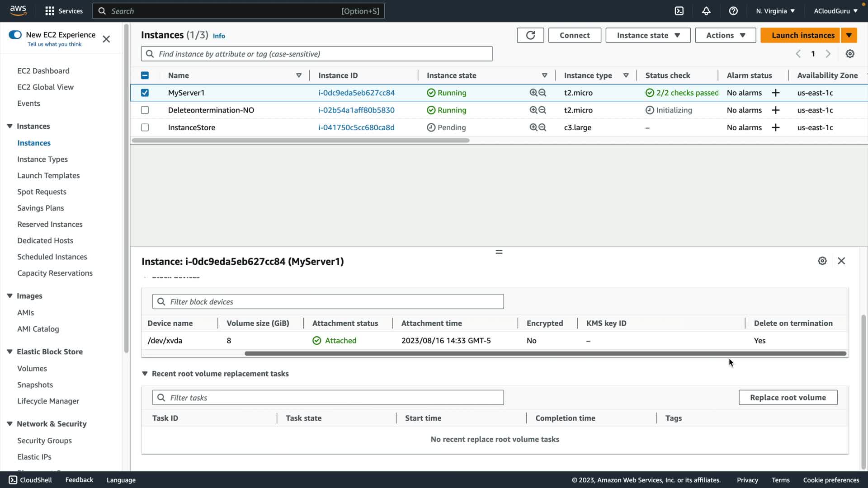The width and height of the screenshot is (868, 488).
Task: Open table preferences gear icon
Action: [850, 54]
